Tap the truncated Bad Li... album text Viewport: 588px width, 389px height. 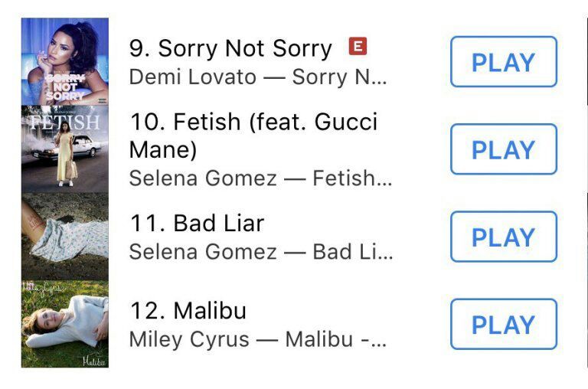click(x=353, y=252)
